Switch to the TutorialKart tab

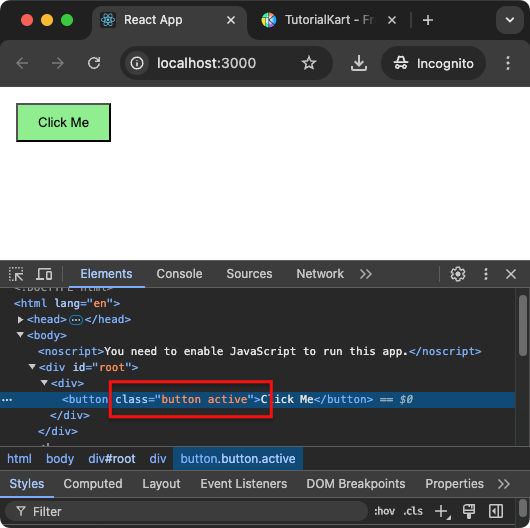[318, 20]
